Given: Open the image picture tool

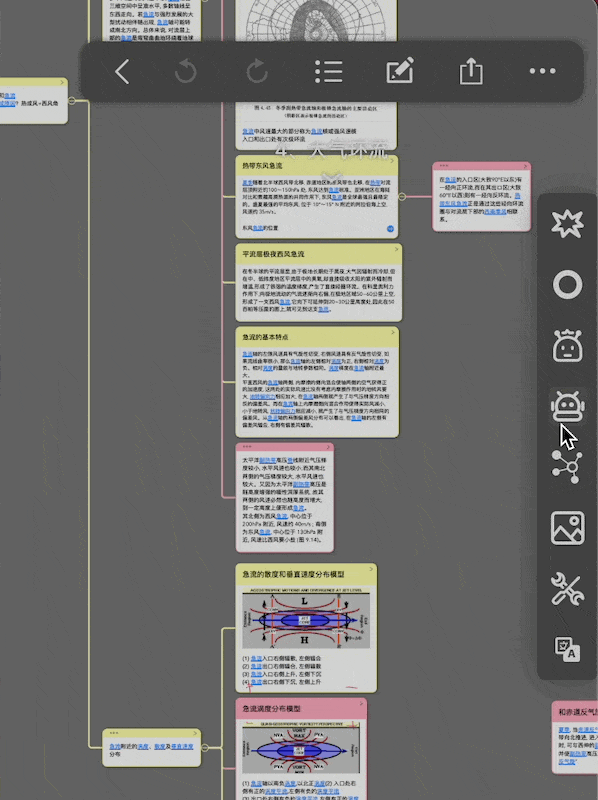Looking at the screenshot, I should pos(567,528).
